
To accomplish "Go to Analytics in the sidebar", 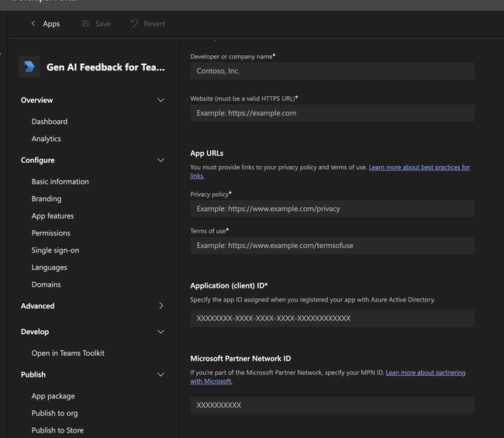I will point(47,139).
